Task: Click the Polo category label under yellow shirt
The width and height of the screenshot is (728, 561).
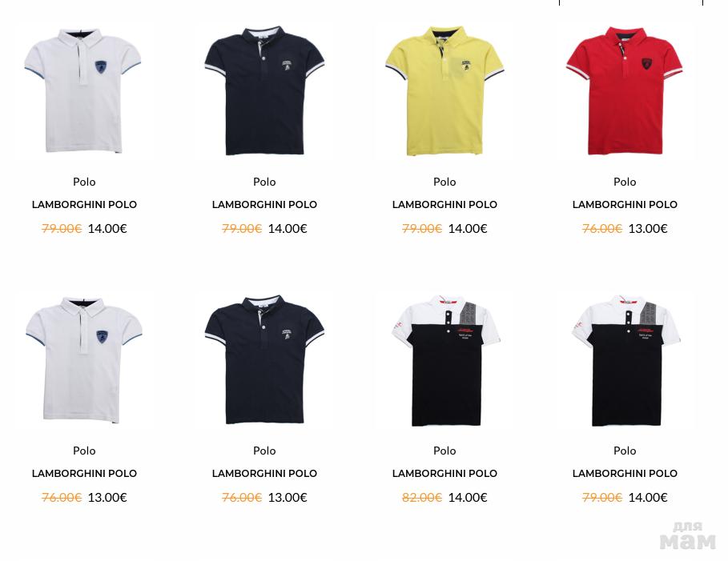Action: (444, 182)
